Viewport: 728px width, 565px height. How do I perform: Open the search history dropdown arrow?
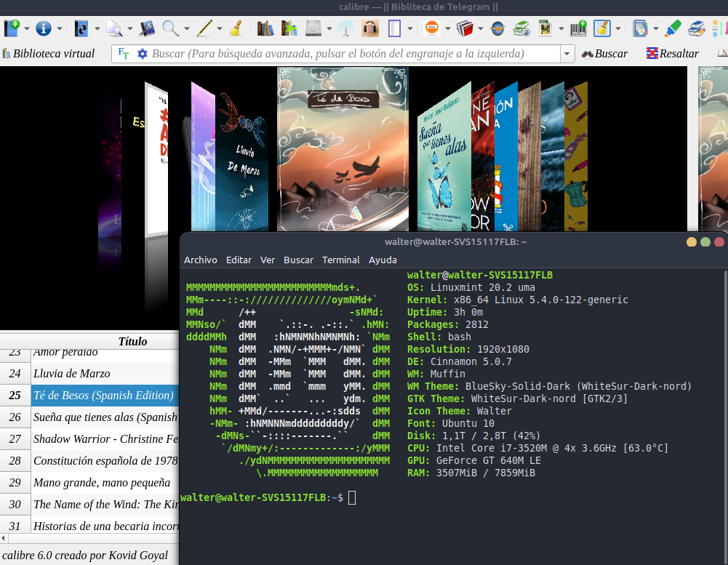pos(567,54)
